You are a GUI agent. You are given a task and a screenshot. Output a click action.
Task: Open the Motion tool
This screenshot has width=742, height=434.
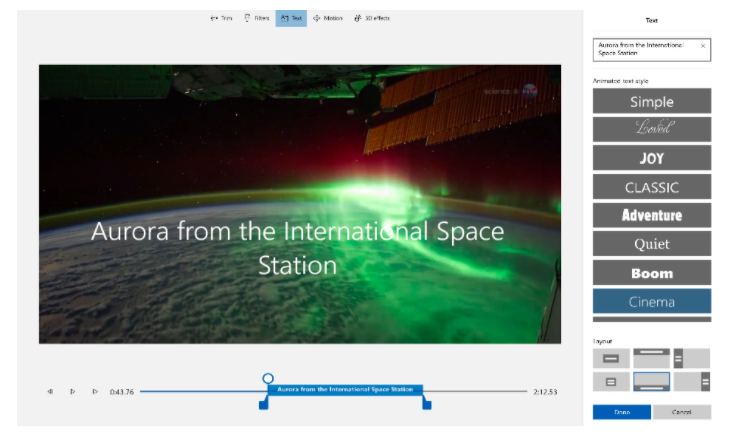(327, 18)
